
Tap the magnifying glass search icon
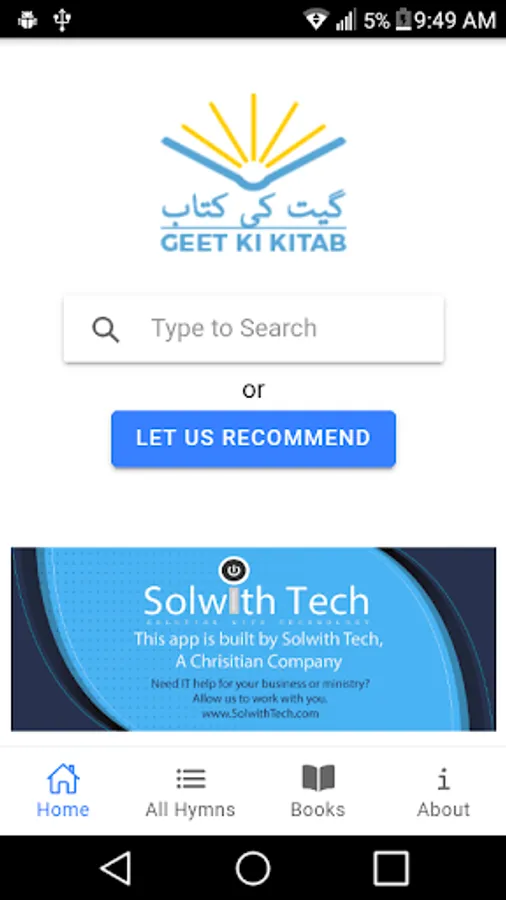106,330
